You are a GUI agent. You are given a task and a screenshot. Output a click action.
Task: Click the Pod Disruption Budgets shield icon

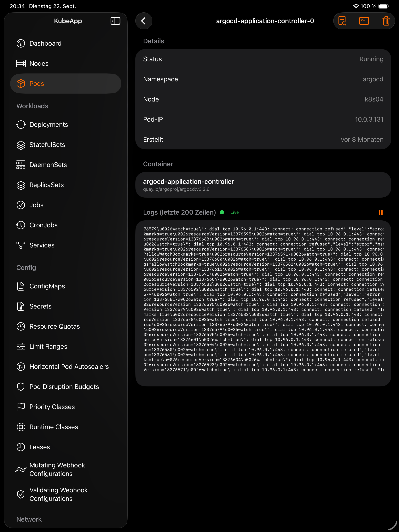(21, 387)
